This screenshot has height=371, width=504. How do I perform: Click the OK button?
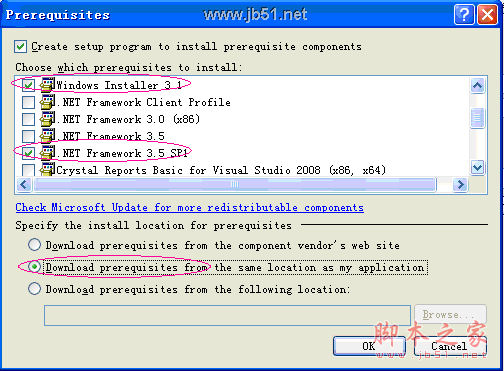[x=369, y=346]
